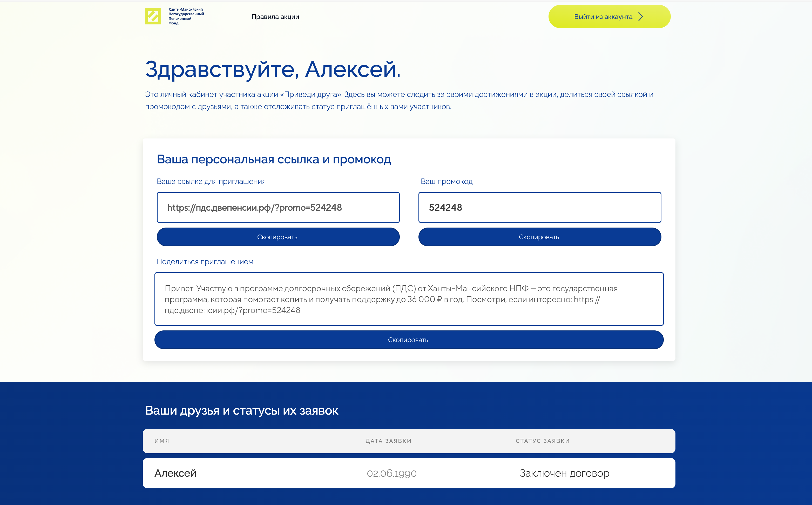
Task: Click the Заключен договор status cell
Action: (564, 473)
